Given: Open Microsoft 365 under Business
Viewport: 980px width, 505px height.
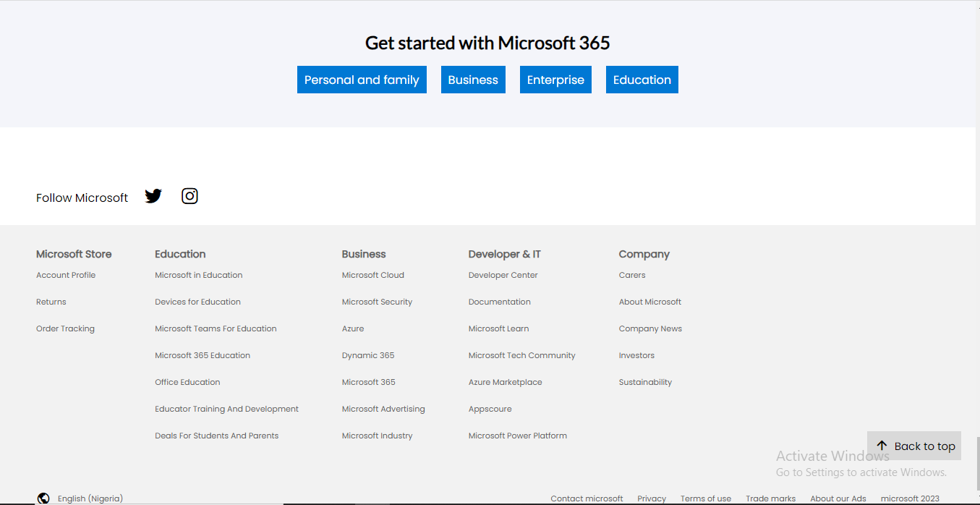Looking at the screenshot, I should [x=369, y=382].
